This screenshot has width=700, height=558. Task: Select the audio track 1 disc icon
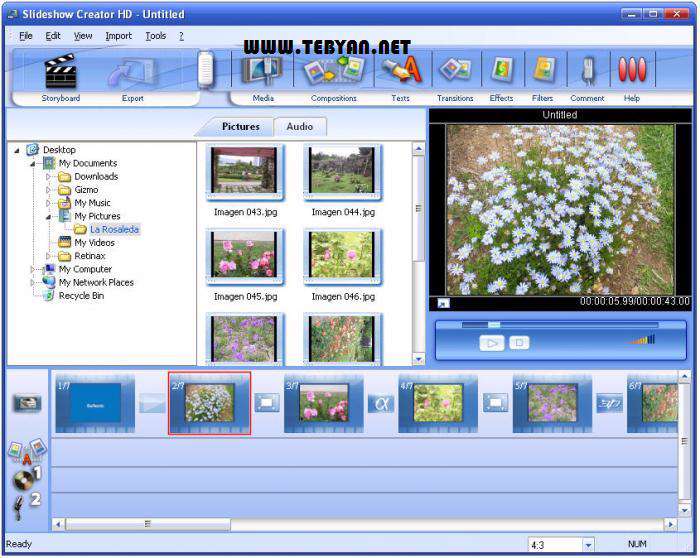click(26, 478)
